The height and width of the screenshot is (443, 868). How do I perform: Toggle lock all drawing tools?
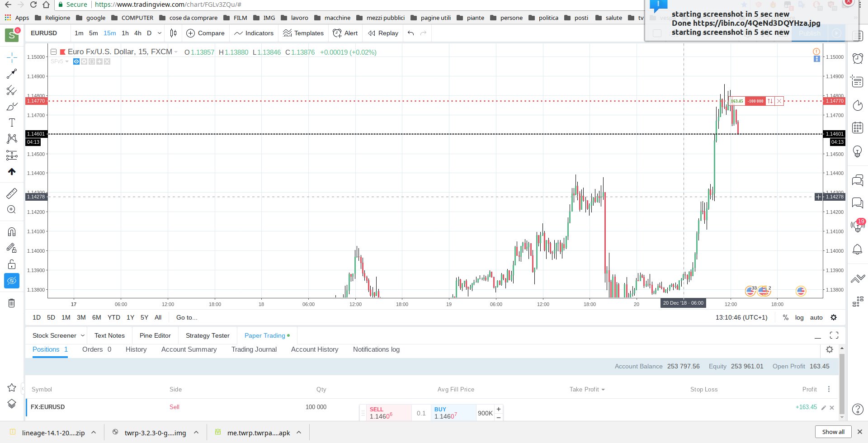[x=12, y=264]
